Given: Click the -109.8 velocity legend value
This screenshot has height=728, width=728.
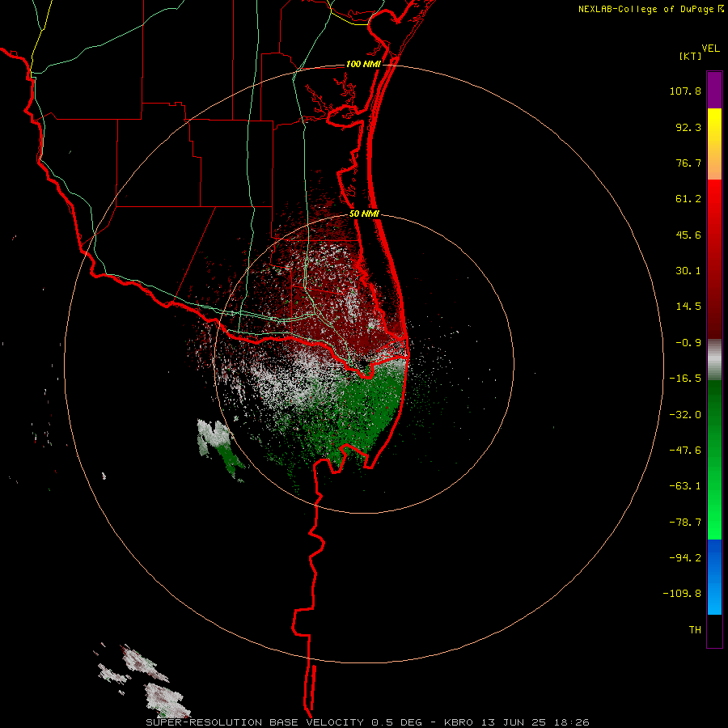Looking at the screenshot, I should 682,594.
